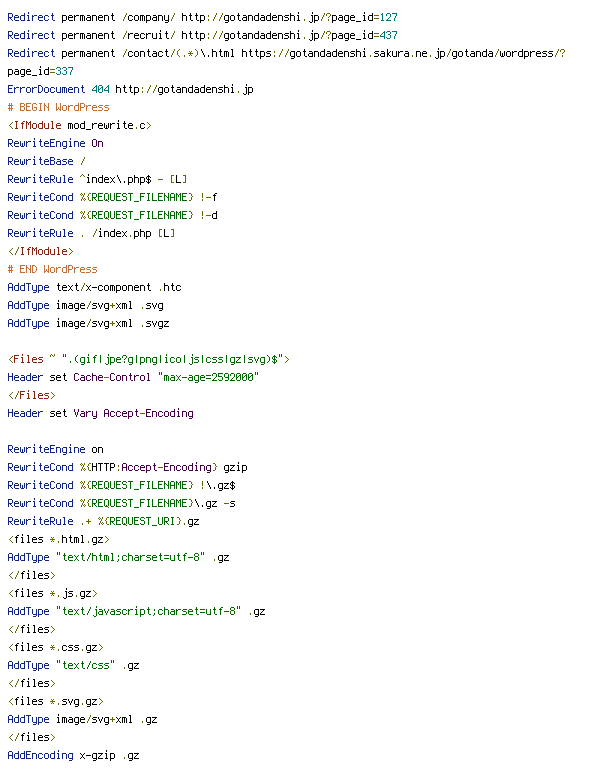Click the opening IfModule mod_rewrite.c tag
The image size is (600, 772).
click(79, 126)
